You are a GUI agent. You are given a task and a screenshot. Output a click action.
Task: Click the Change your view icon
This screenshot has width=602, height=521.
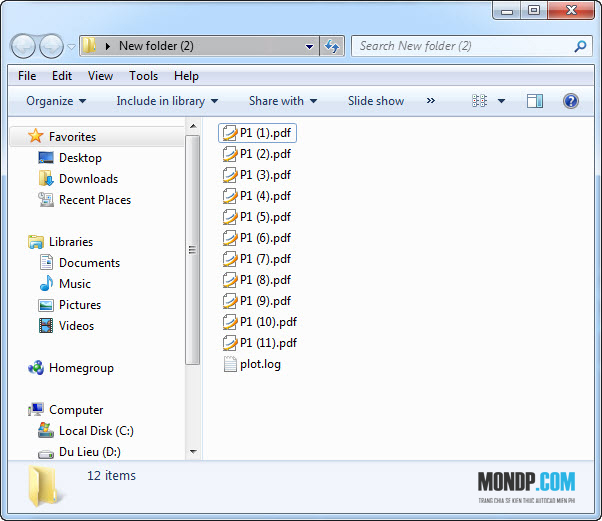480,101
